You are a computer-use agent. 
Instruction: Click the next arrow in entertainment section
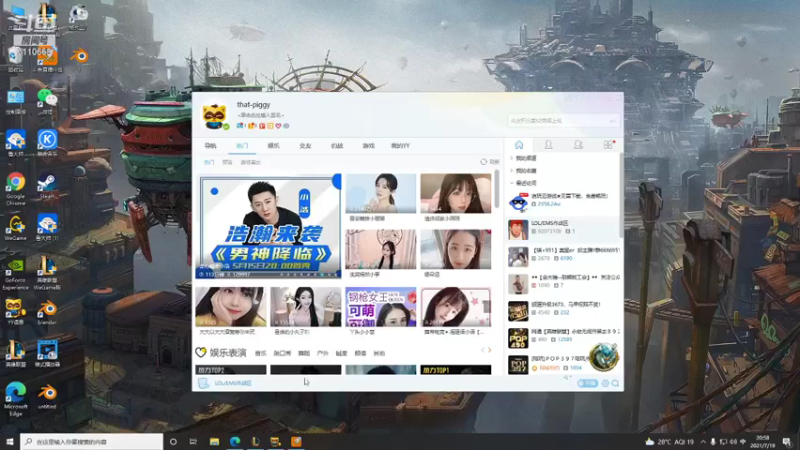pos(490,350)
